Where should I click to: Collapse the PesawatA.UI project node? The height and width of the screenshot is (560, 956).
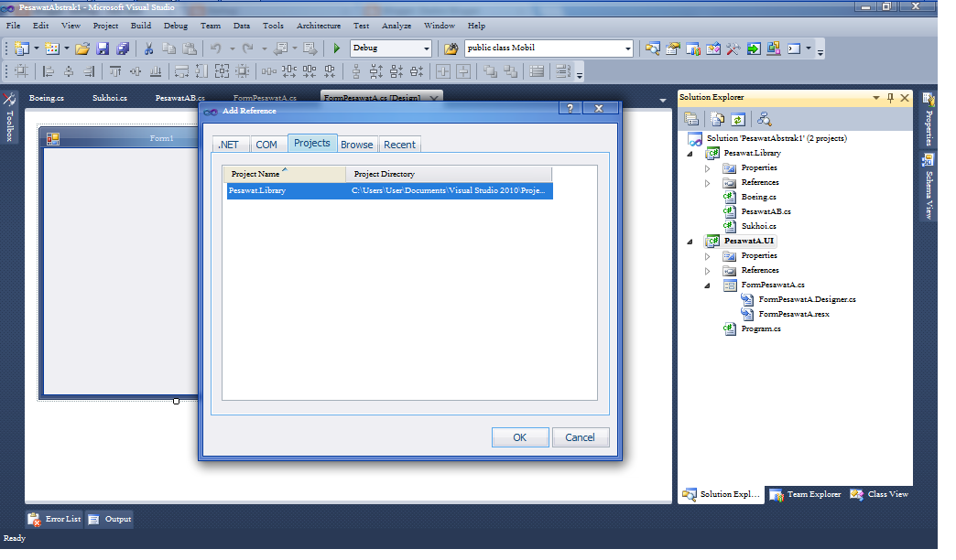tap(690, 242)
